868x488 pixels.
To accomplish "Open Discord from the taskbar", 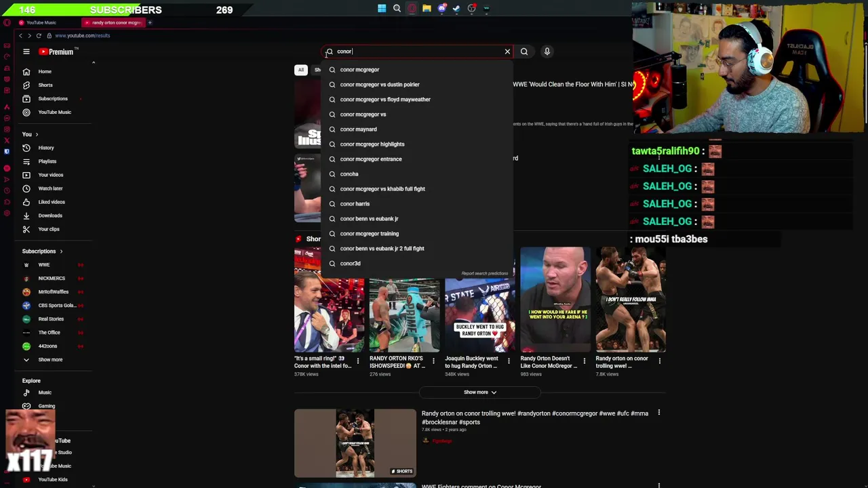I will [x=441, y=9].
